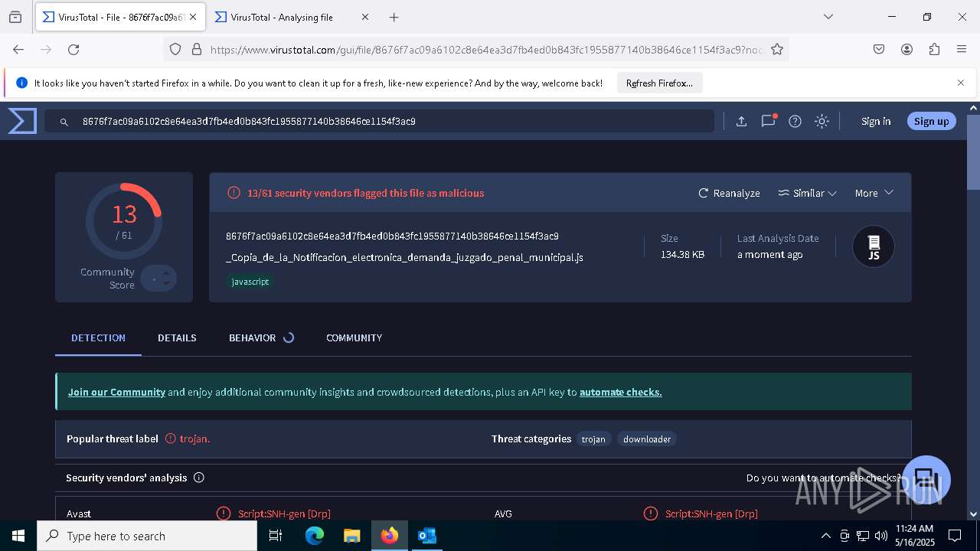The height and width of the screenshot is (551, 980).
Task: Open the Firefox hamburger menu
Action: [962, 49]
